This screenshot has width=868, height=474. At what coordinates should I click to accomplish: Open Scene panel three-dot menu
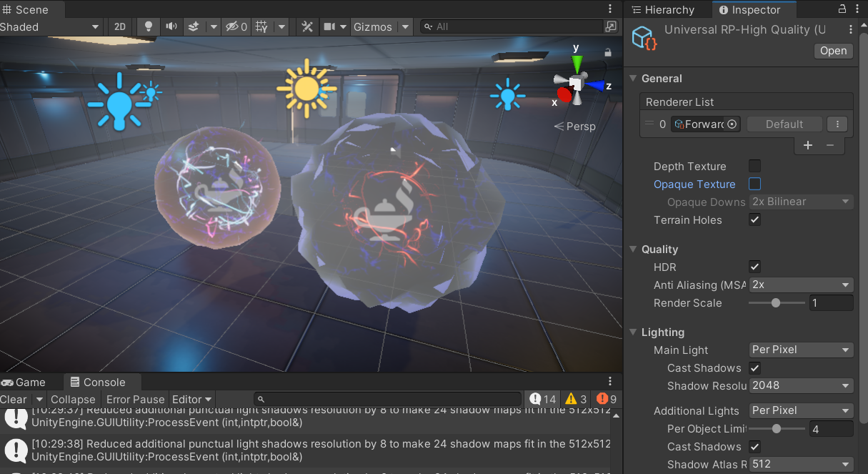coord(610,9)
